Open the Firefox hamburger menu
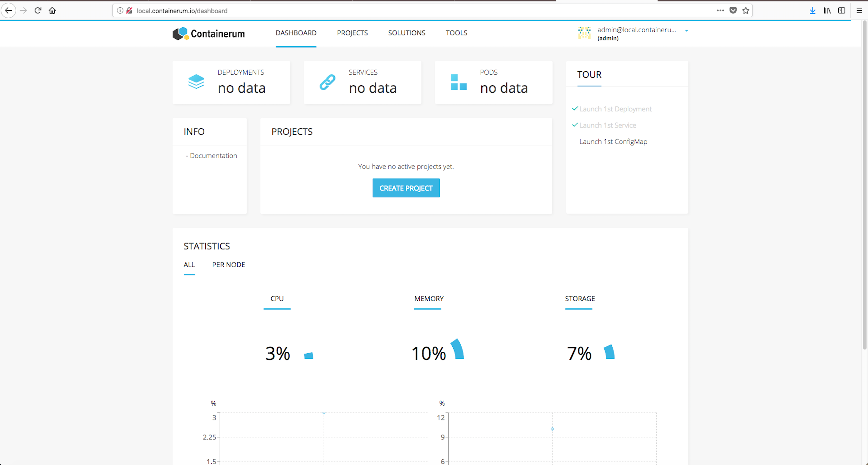The height and width of the screenshot is (465, 868). [x=859, y=10]
